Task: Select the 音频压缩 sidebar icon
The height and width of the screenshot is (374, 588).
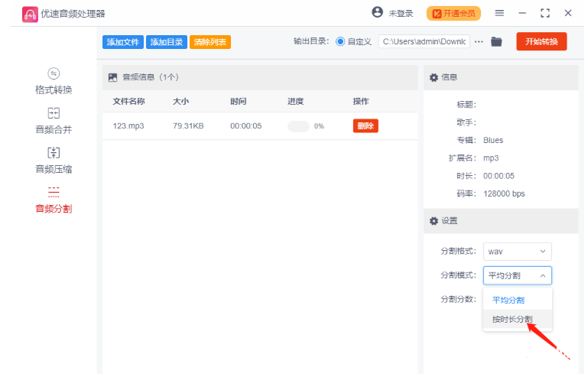Action: pos(54,153)
